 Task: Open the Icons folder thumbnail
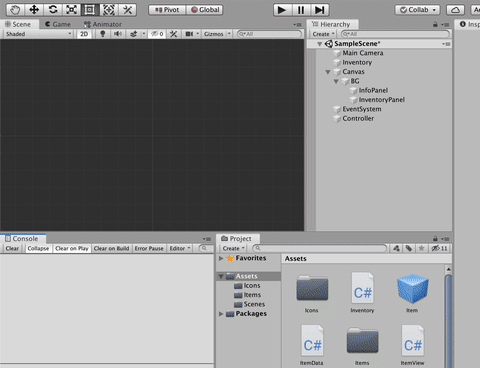312,288
